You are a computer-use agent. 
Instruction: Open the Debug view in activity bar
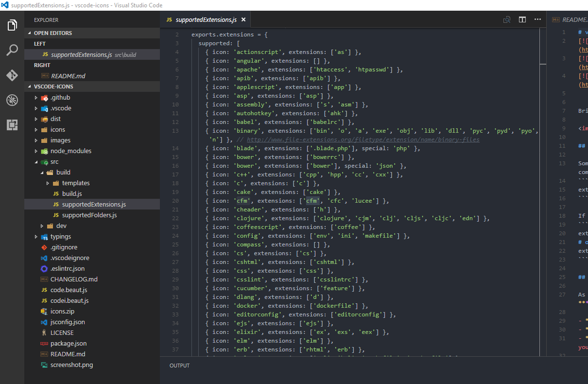[12, 100]
